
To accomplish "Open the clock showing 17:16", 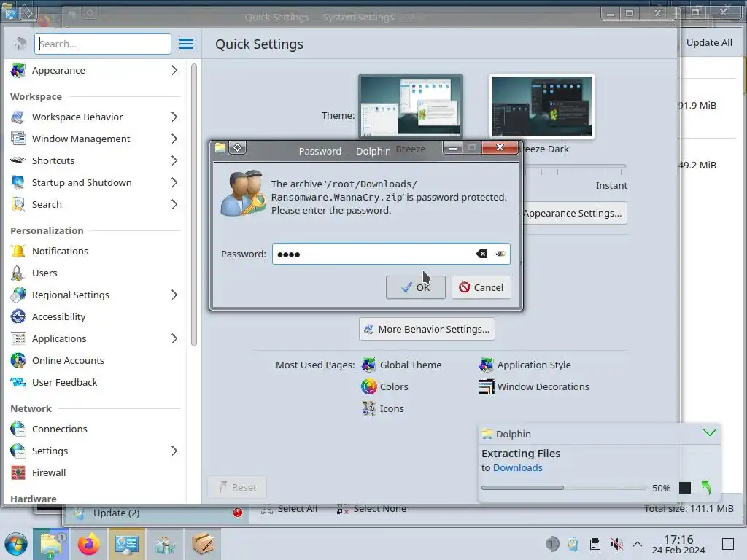I will (x=678, y=544).
